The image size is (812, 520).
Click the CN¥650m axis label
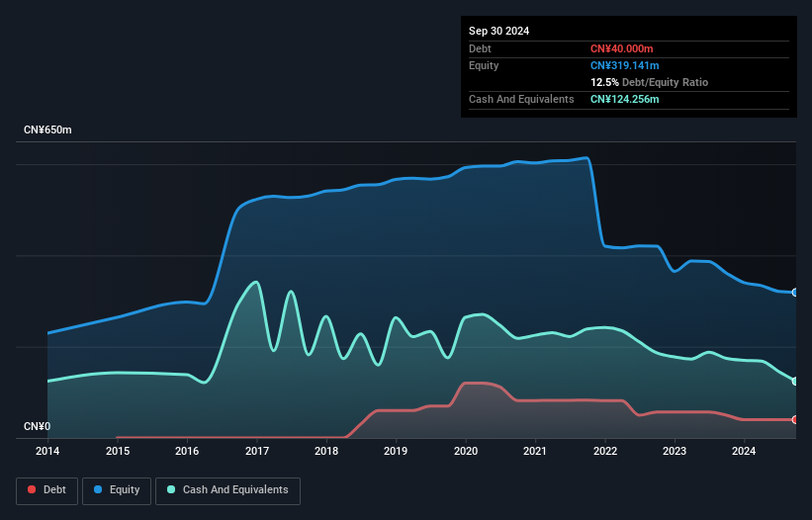point(47,130)
